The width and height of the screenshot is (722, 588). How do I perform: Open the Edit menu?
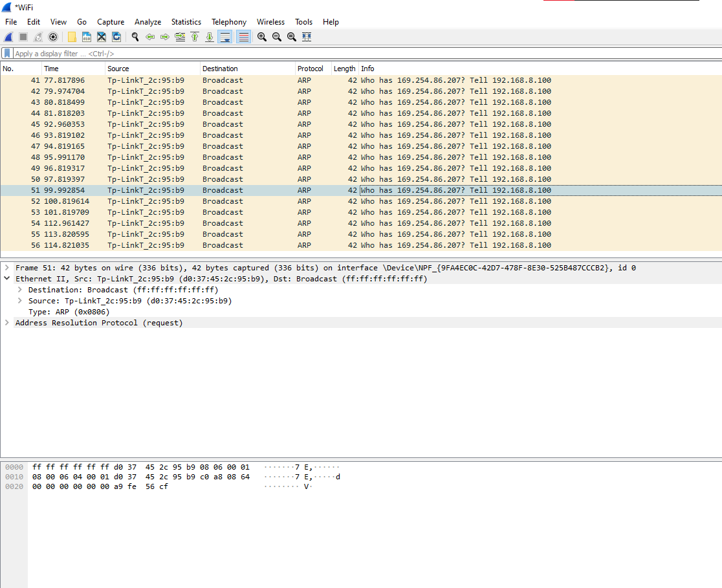click(34, 21)
